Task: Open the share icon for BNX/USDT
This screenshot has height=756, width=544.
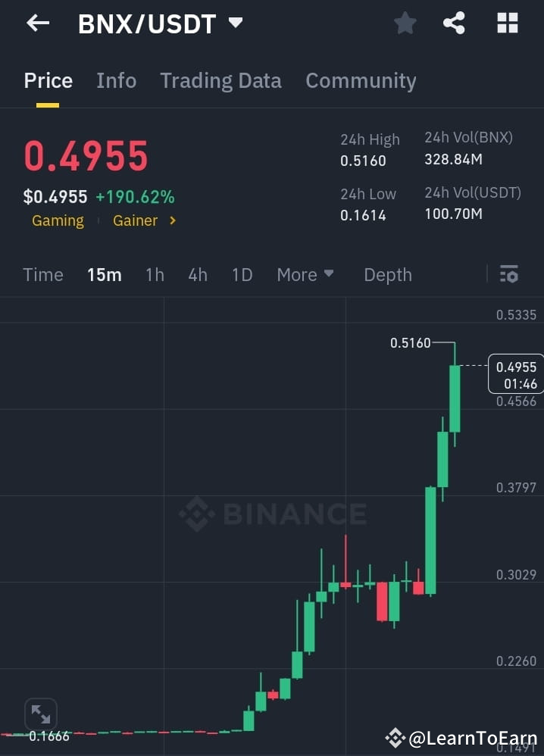Action: click(454, 23)
